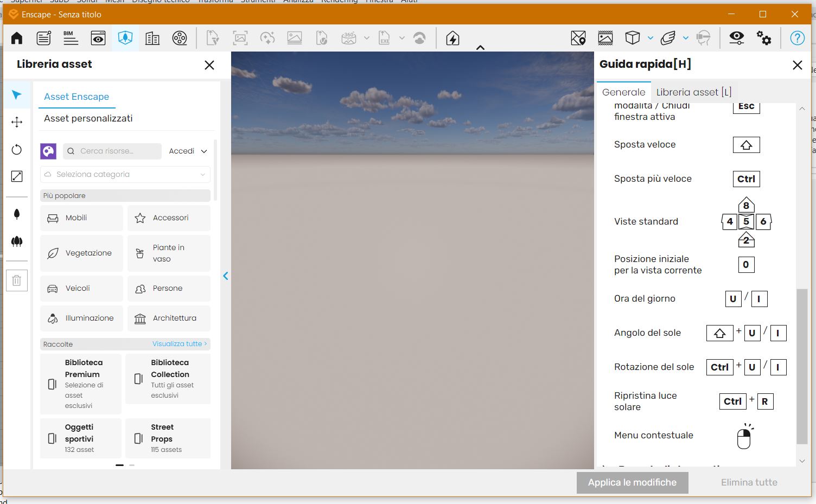Select the scale tool in asset sidebar

coord(17,176)
